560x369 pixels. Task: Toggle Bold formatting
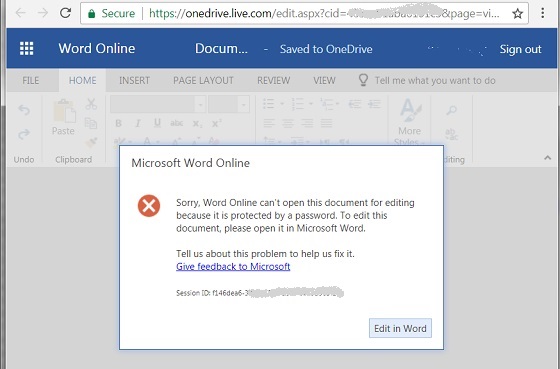point(119,124)
